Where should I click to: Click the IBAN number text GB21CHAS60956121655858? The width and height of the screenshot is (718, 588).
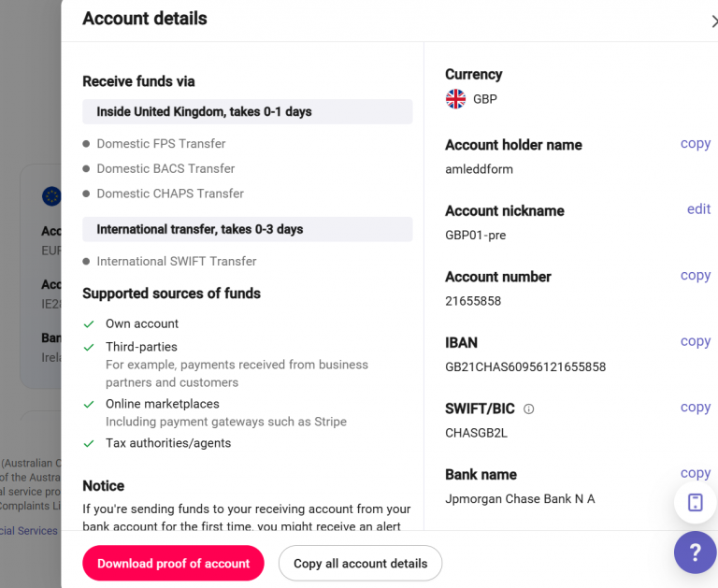click(x=525, y=366)
